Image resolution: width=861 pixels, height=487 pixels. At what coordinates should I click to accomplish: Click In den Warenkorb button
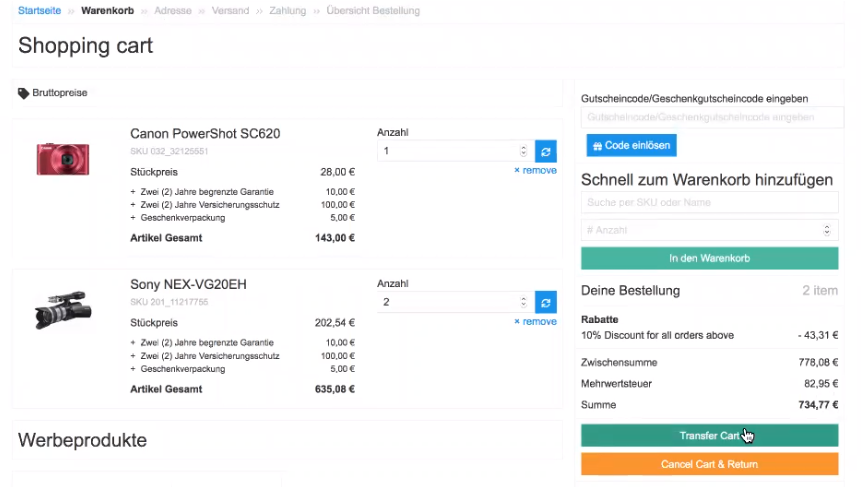[709, 258]
